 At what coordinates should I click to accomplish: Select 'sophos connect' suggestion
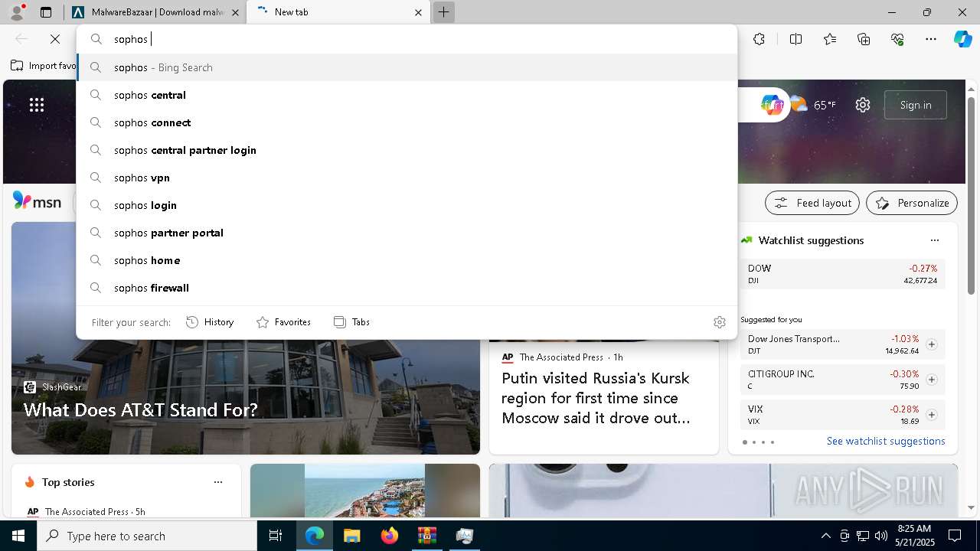tap(407, 122)
